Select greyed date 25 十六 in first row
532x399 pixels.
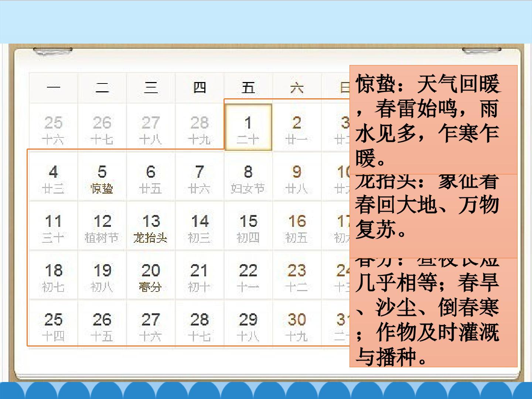(x=53, y=127)
